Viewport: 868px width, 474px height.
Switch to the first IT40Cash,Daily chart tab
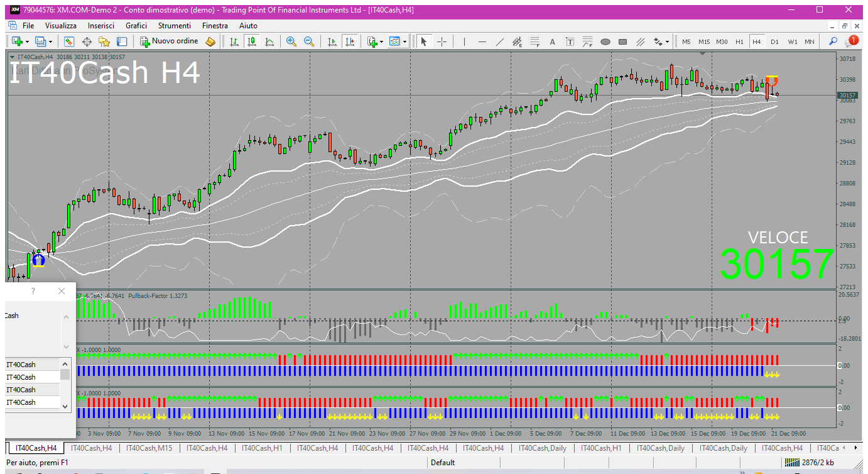click(x=543, y=448)
